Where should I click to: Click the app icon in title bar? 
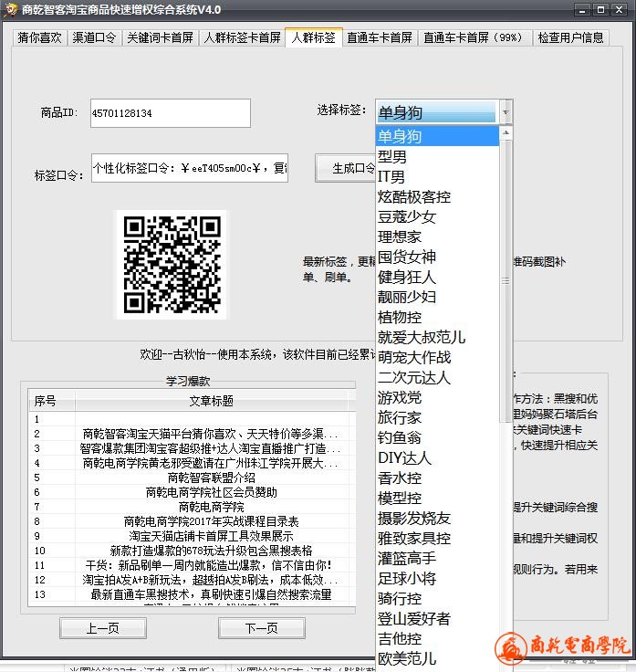pyautogui.click(x=10, y=9)
